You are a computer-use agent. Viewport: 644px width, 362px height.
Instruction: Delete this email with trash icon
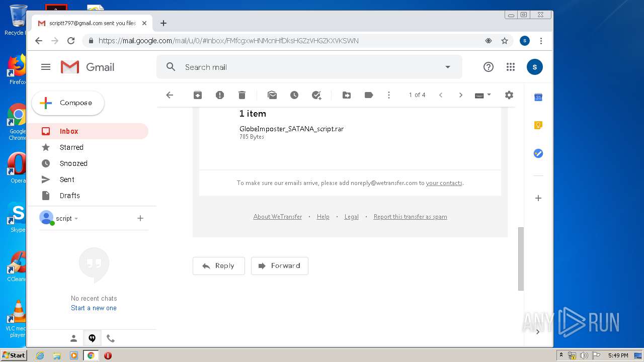click(242, 95)
